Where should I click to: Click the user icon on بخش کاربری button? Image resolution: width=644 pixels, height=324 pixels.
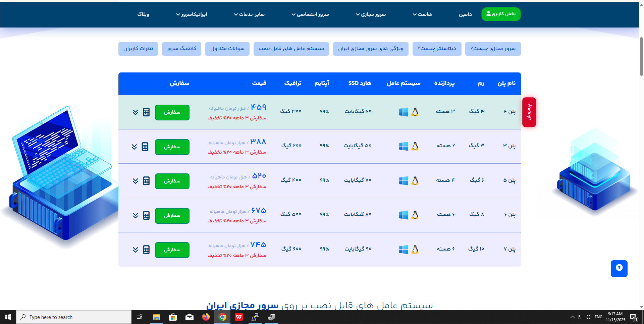point(488,14)
